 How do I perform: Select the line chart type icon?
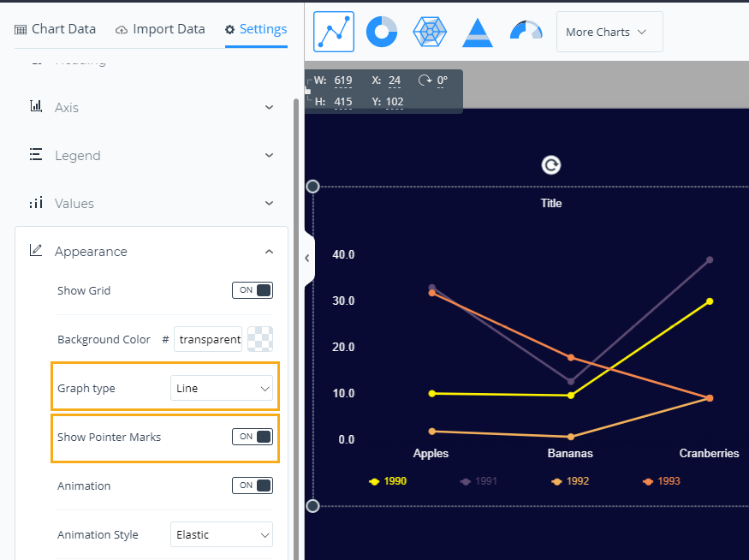334,32
